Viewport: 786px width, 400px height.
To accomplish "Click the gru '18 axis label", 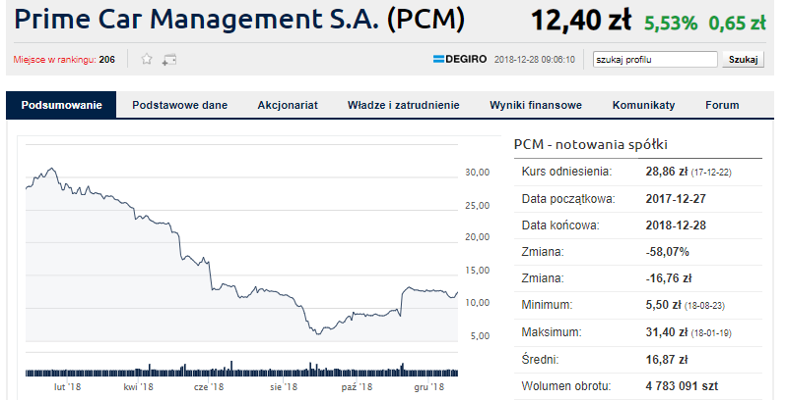I will tap(429, 387).
